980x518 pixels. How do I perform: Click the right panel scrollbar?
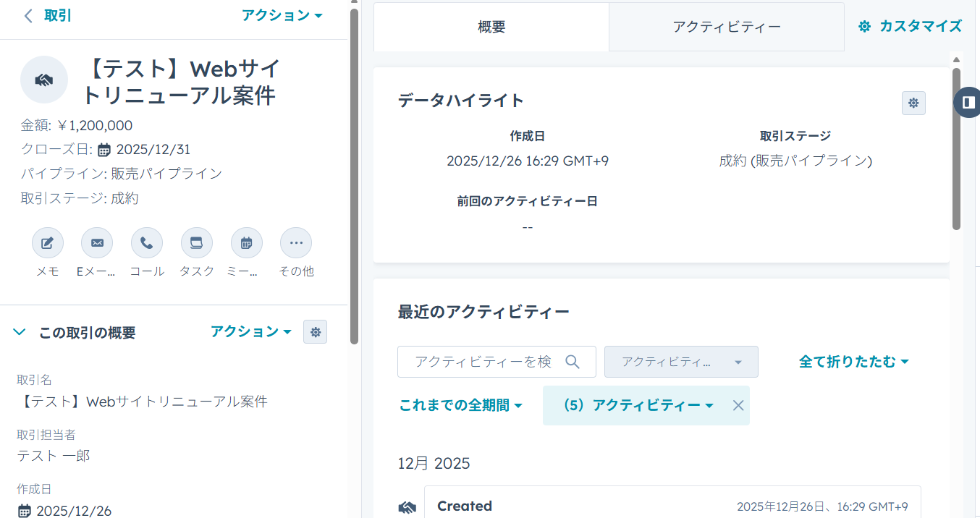(956, 149)
